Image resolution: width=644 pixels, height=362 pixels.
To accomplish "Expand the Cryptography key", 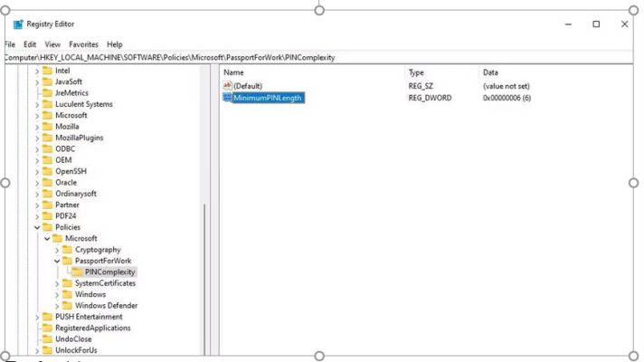I will click(x=57, y=250).
